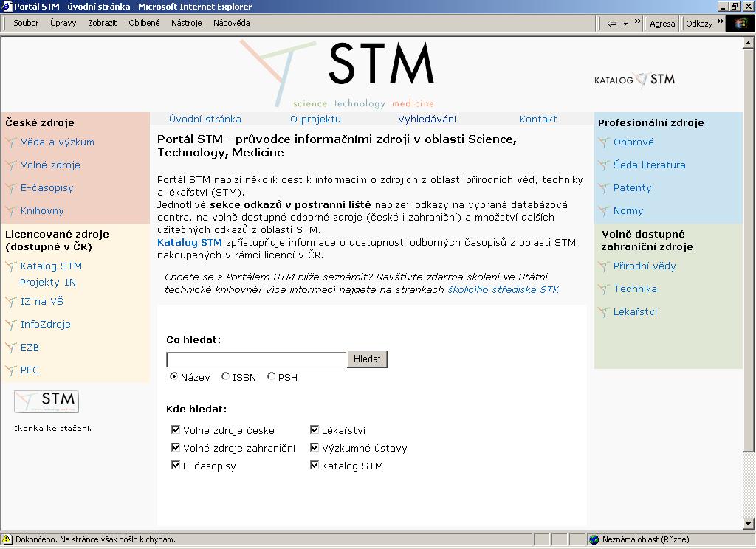Click the Y icon beside Normy
This screenshot has height=549, width=756.
pos(604,210)
